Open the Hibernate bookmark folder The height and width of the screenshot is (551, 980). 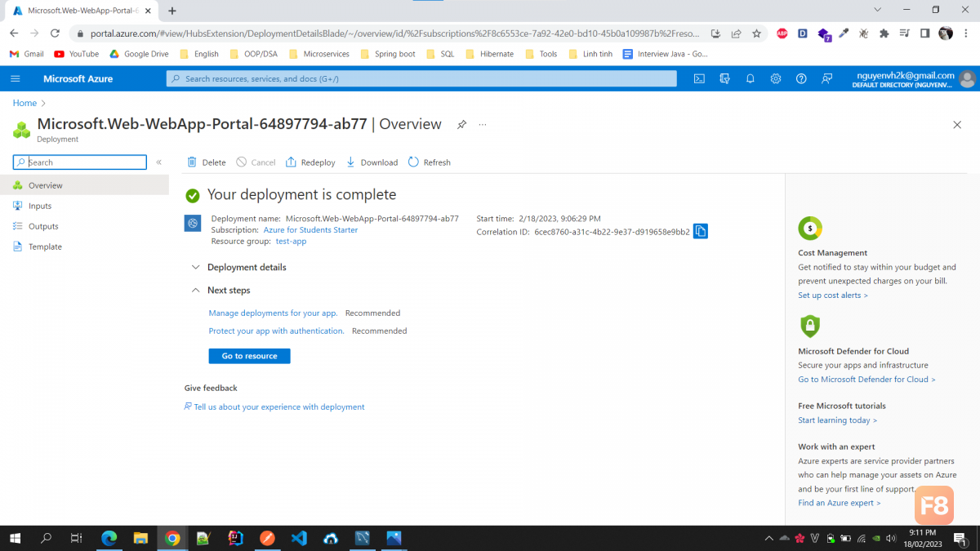(x=489, y=54)
